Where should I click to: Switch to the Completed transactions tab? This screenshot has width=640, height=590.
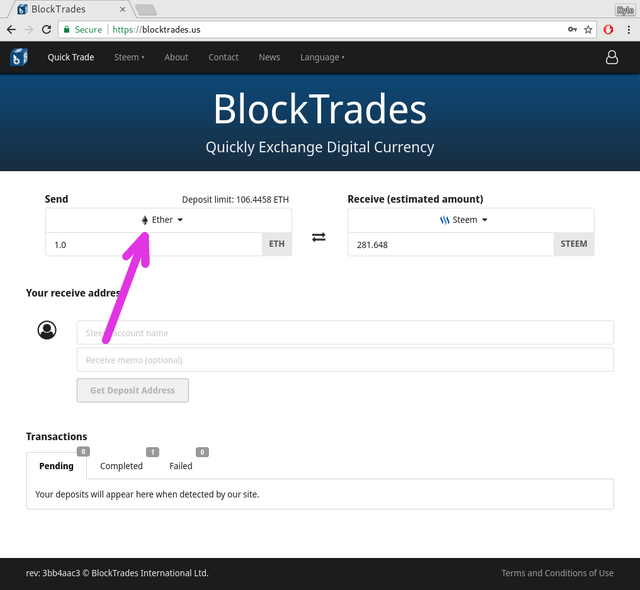pyautogui.click(x=121, y=466)
